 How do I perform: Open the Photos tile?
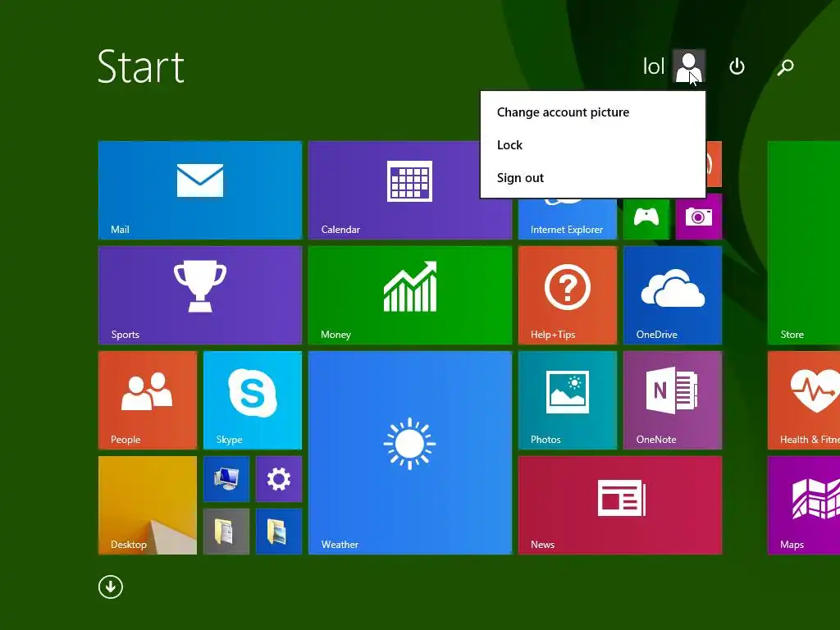tap(568, 400)
